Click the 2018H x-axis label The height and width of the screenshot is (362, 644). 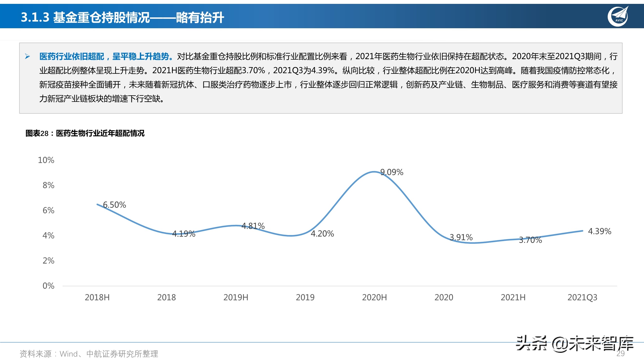click(97, 298)
